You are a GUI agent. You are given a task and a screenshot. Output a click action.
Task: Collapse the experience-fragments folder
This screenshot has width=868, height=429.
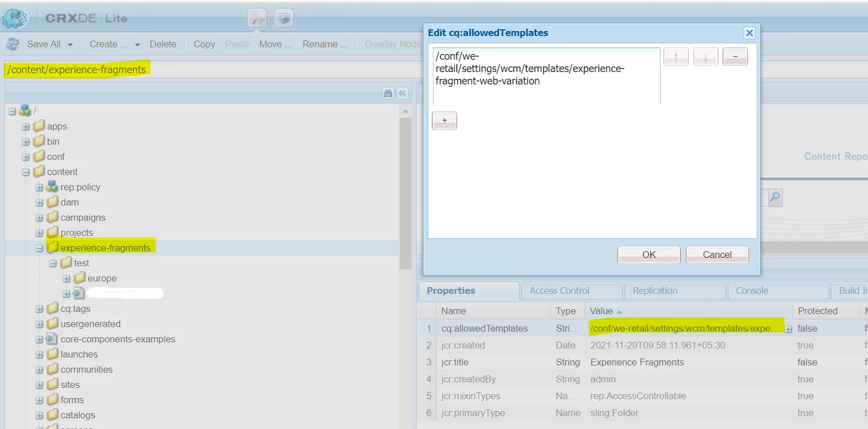39,248
